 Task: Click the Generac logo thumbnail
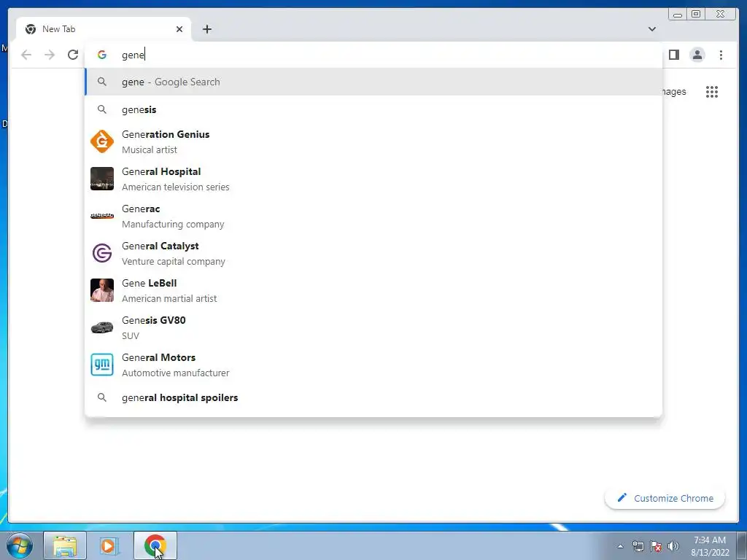102,216
